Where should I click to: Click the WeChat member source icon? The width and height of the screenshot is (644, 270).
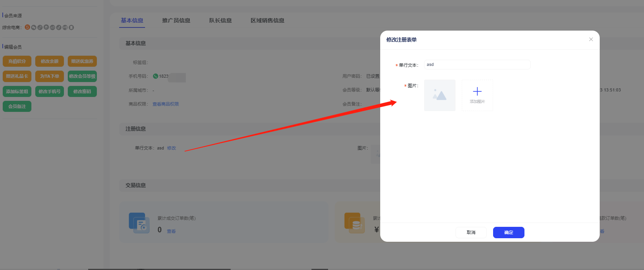tap(34, 27)
